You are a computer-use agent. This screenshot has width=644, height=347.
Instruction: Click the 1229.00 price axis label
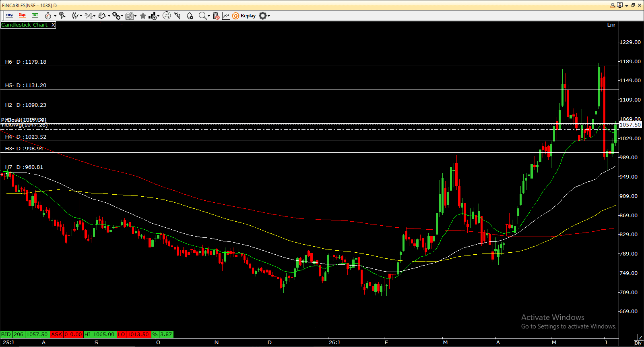630,42
